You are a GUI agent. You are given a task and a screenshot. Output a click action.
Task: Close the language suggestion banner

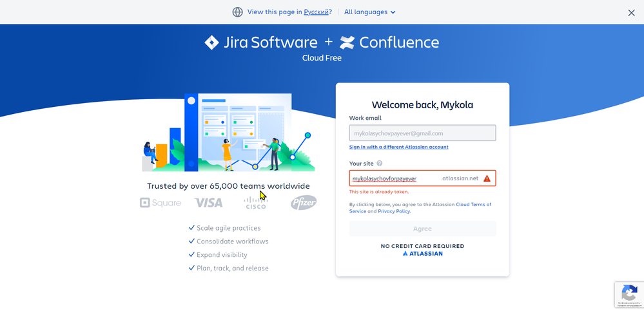pos(631,13)
